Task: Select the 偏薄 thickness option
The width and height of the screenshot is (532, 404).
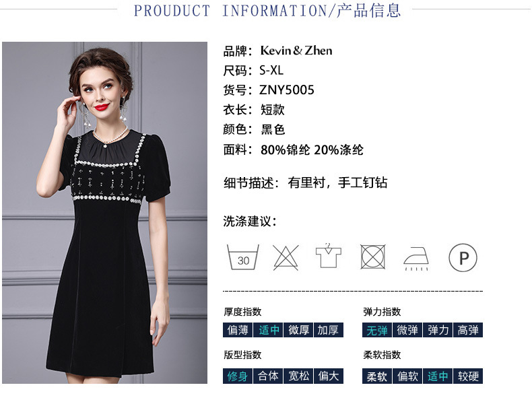Action: pyautogui.click(x=238, y=330)
